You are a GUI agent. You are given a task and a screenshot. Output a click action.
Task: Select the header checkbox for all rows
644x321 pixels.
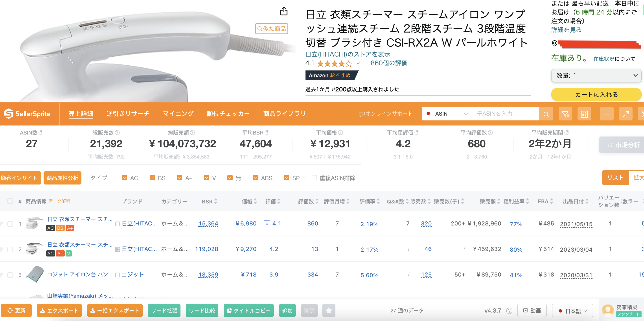pos(10,201)
